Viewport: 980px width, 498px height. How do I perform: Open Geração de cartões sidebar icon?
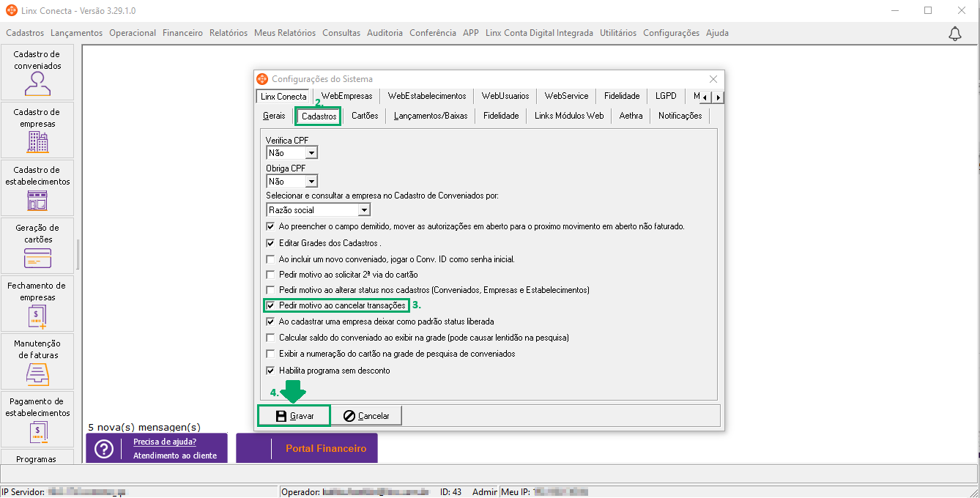[x=37, y=245]
